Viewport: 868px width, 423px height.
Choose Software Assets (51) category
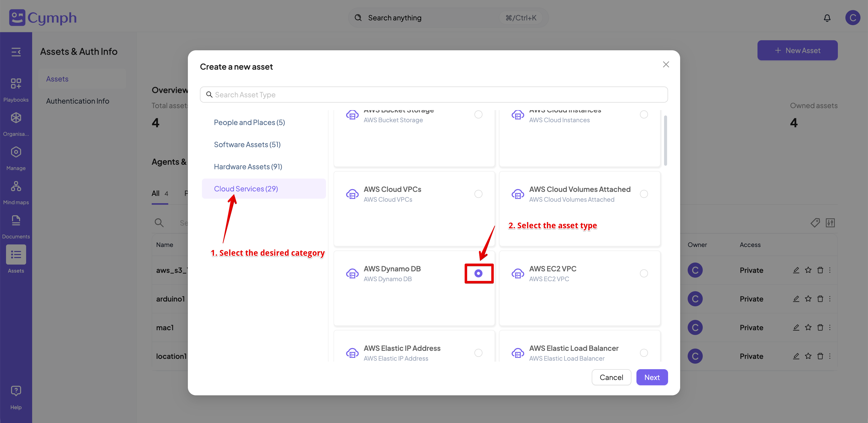(247, 144)
